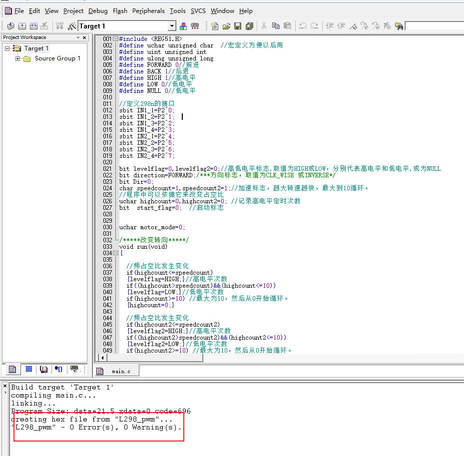The width and height of the screenshot is (464, 456).
Task: Save the file with floppy icon
Action: click(x=238, y=26)
